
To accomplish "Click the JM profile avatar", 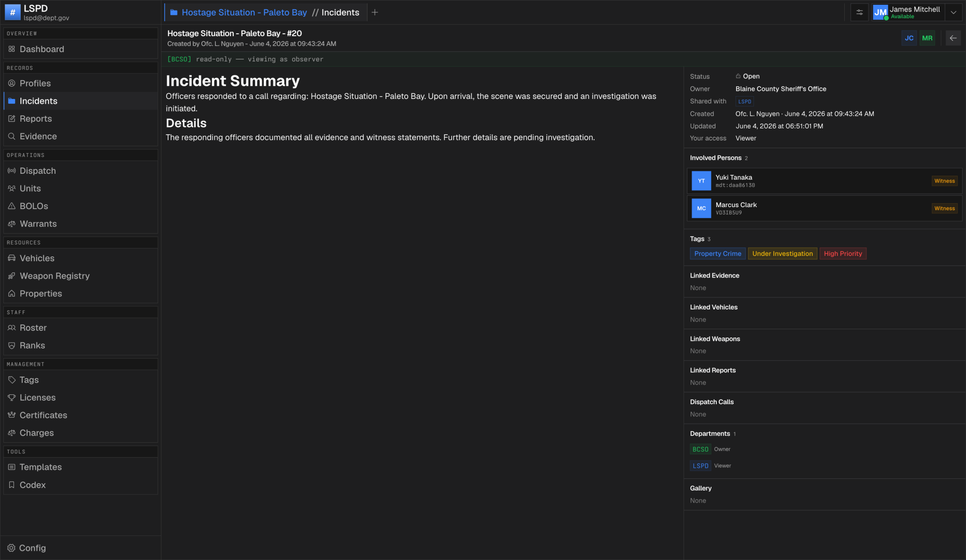I will tap(880, 13).
